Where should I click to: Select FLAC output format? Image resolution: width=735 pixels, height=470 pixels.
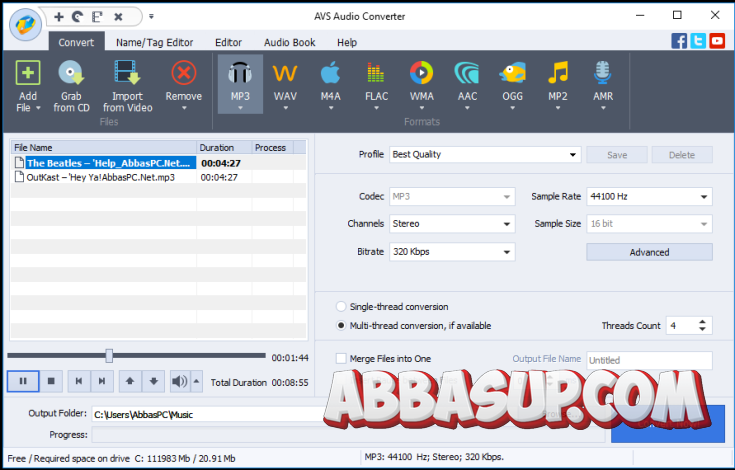pyautogui.click(x=376, y=84)
